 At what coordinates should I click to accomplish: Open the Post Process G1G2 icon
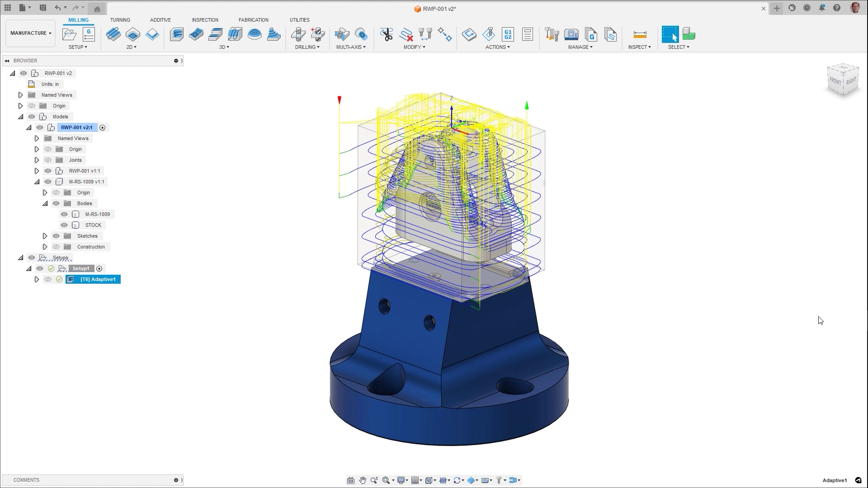(x=508, y=34)
